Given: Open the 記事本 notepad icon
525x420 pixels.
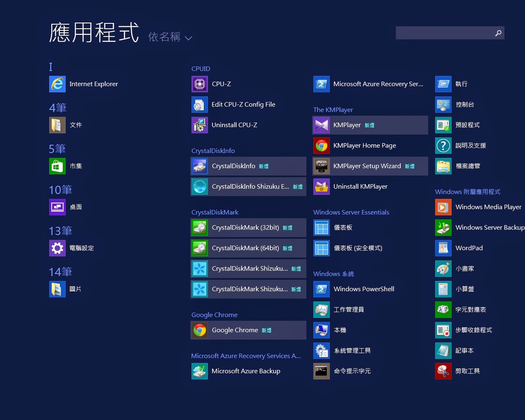Looking at the screenshot, I should tap(443, 351).
